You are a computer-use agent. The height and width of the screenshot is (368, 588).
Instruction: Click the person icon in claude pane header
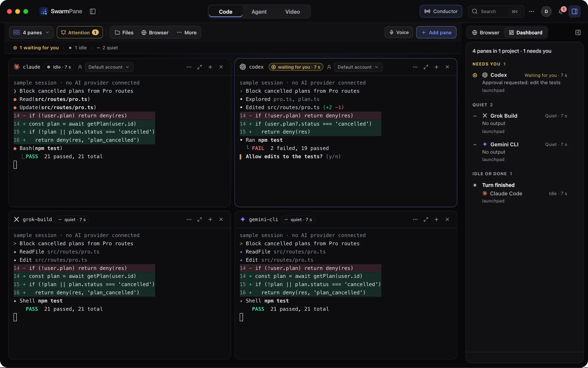point(80,67)
